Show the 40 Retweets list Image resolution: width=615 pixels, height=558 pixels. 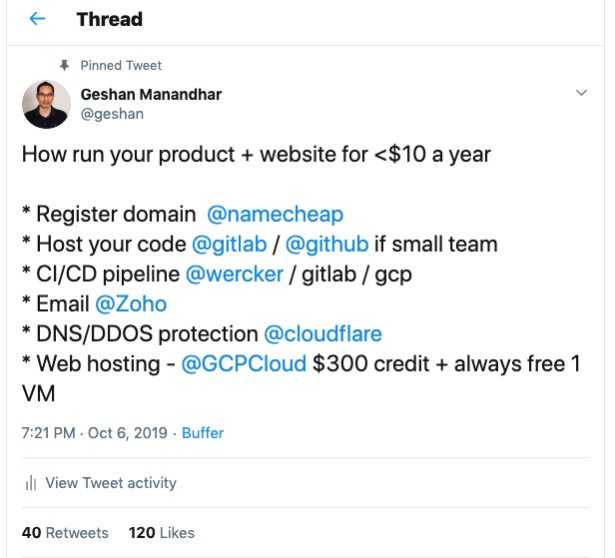(x=65, y=532)
